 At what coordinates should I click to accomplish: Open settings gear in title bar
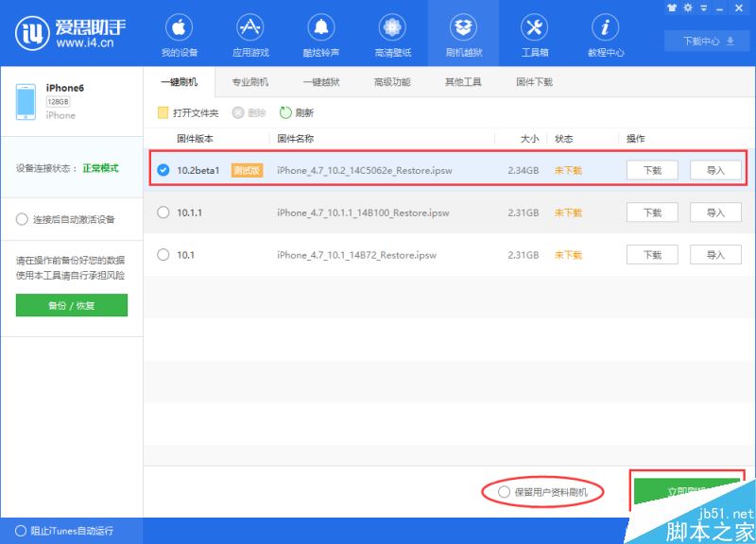[688, 8]
